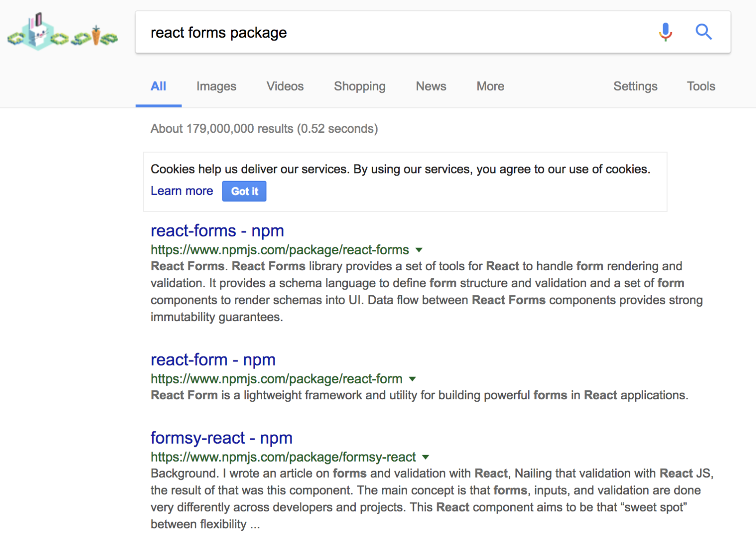Screen dimensions: 756x550
Task: Expand the More menu
Action: [x=490, y=86]
